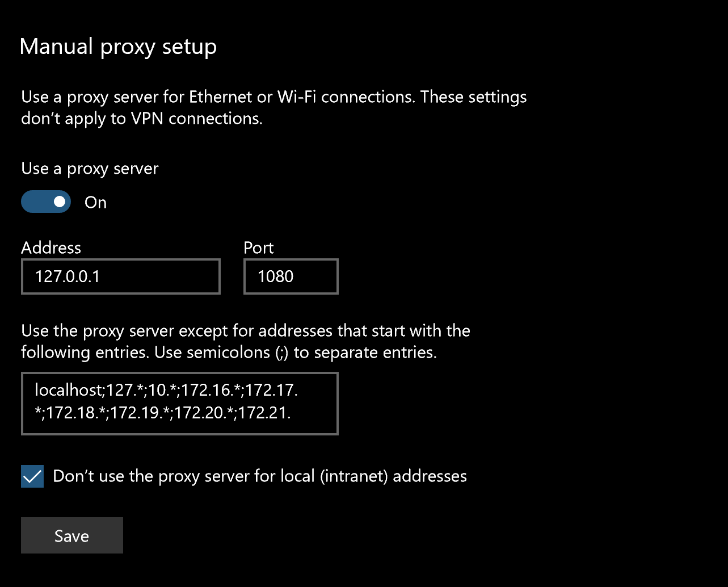The width and height of the screenshot is (728, 587).
Task: Click the Address field label
Action: click(x=51, y=248)
